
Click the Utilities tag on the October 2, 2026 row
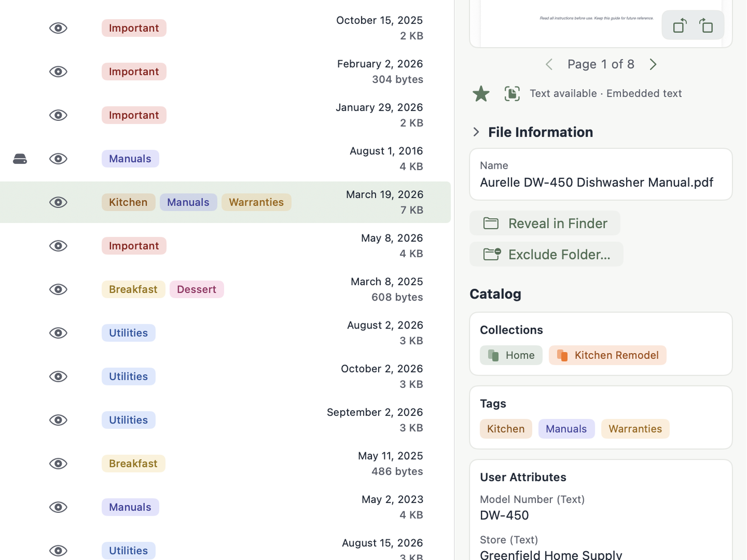click(128, 377)
